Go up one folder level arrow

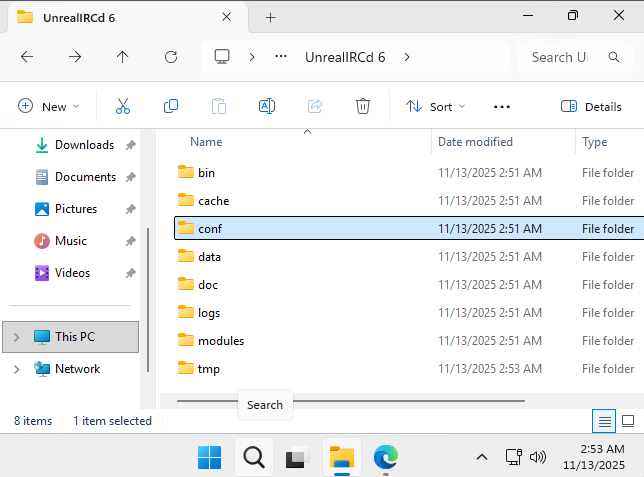click(123, 57)
